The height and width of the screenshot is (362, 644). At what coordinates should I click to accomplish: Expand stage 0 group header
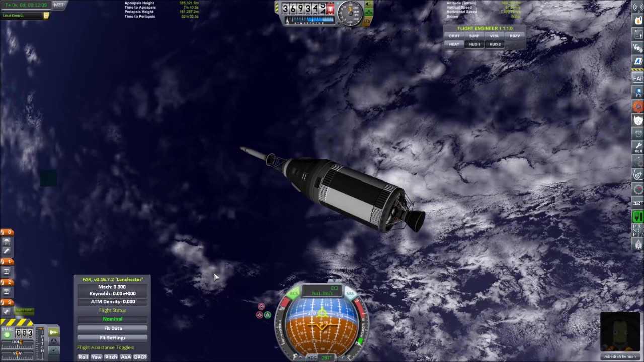point(7,232)
